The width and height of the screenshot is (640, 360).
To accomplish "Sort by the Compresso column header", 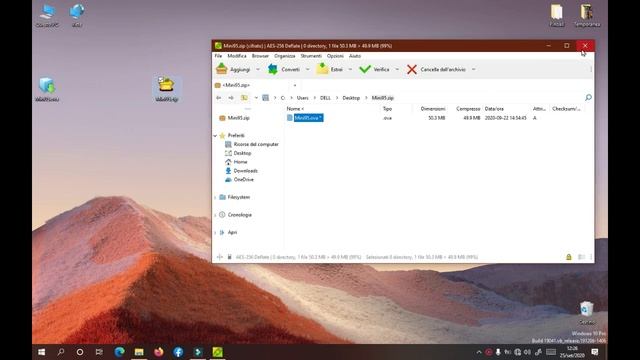I will coord(468,109).
